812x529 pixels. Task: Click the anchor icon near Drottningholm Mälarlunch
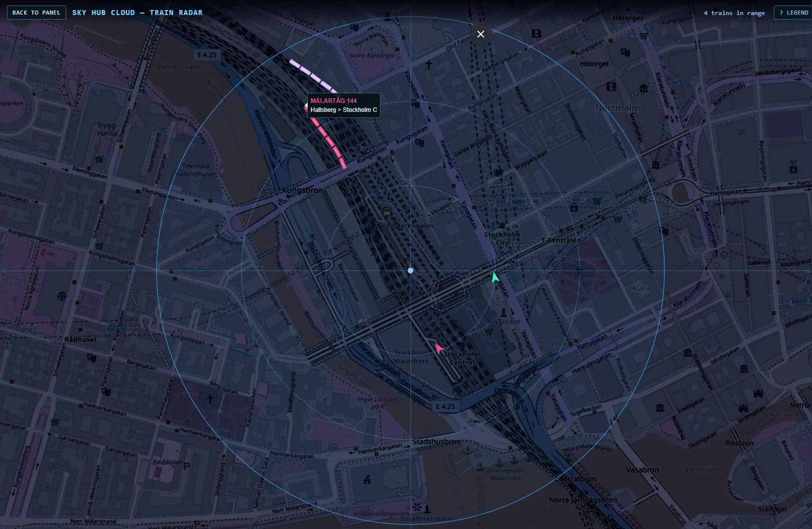(499, 462)
